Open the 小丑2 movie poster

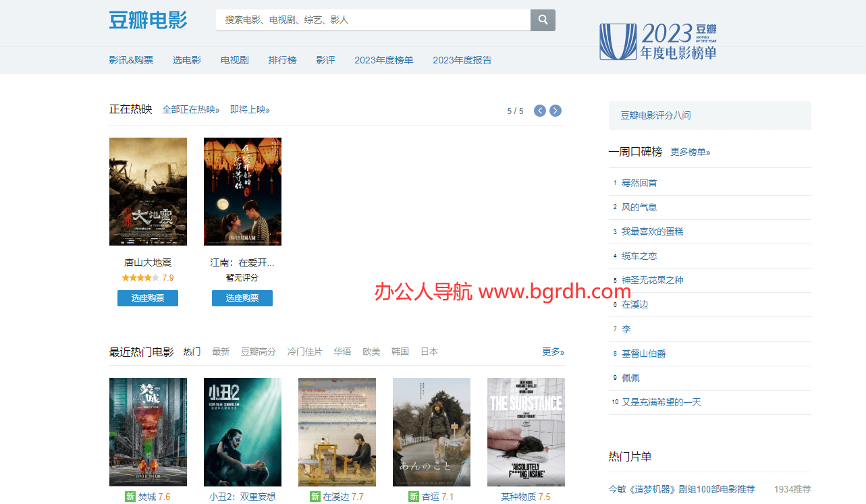(x=242, y=432)
